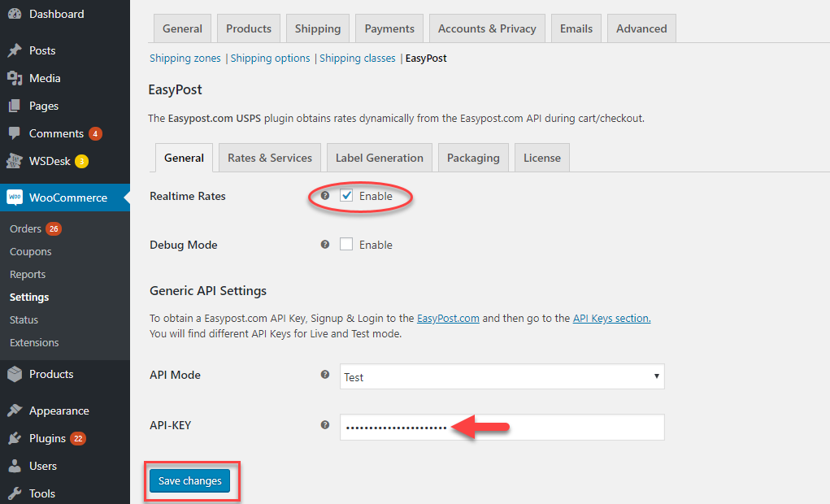830x504 pixels.
Task: Click the Appearance paintbrush icon
Action: 15,411
